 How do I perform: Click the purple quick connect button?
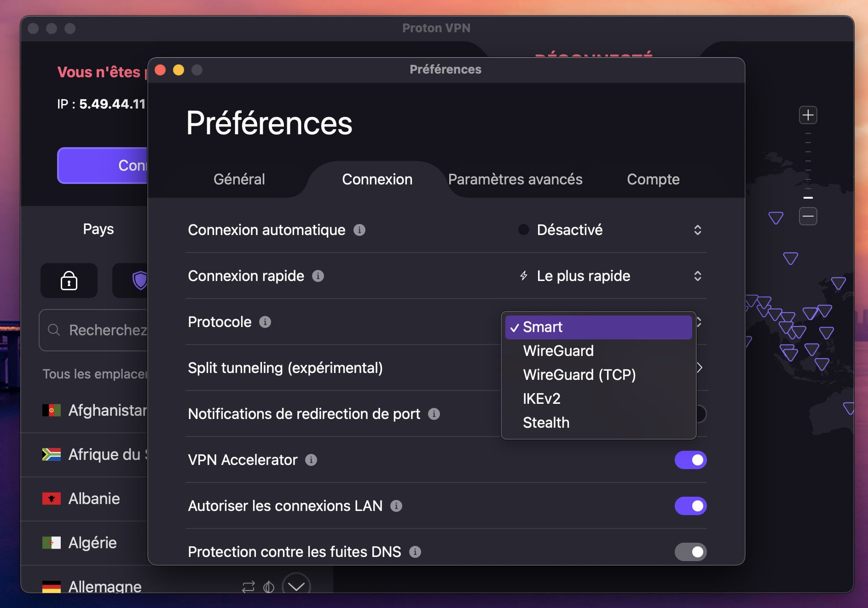click(102, 166)
